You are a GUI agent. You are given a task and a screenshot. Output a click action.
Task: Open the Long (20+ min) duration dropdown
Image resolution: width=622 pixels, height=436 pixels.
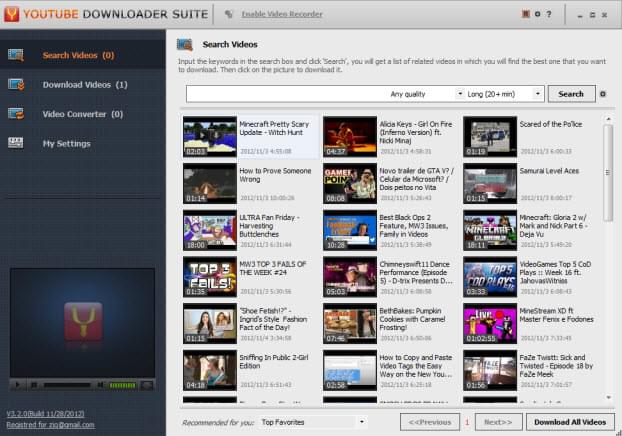click(x=504, y=94)
